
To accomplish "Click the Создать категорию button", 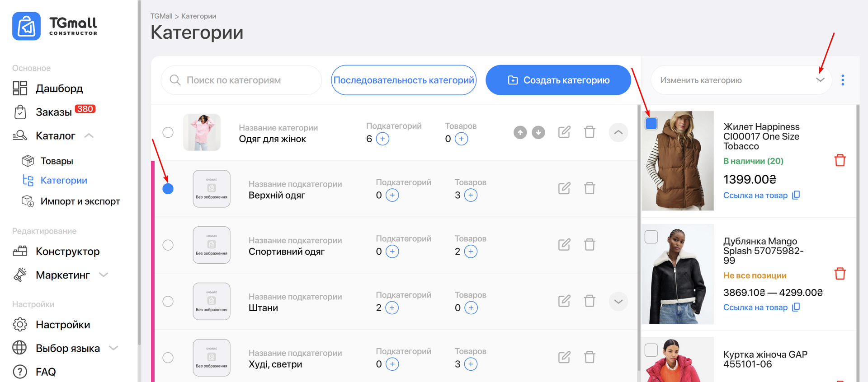I will click(558, 80).
